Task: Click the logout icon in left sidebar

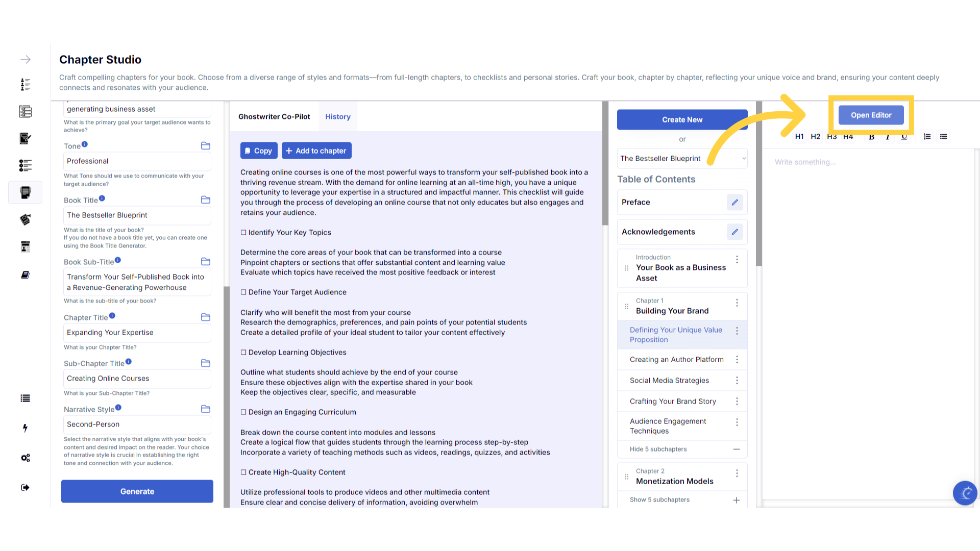Action: tap(25, 488)
